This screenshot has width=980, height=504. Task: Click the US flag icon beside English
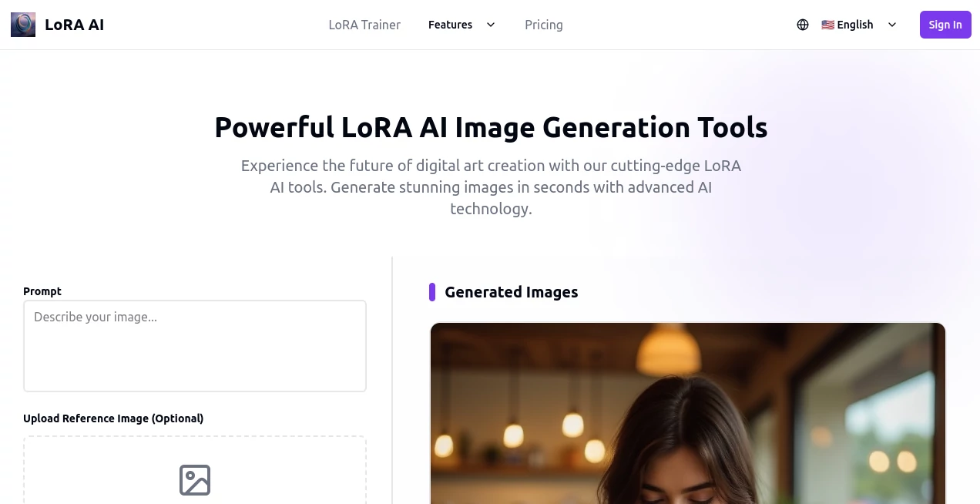[827, 24]
